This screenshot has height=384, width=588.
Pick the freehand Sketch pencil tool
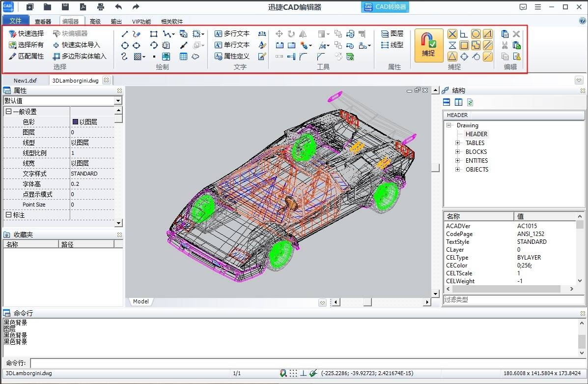[x=137, y=34]
